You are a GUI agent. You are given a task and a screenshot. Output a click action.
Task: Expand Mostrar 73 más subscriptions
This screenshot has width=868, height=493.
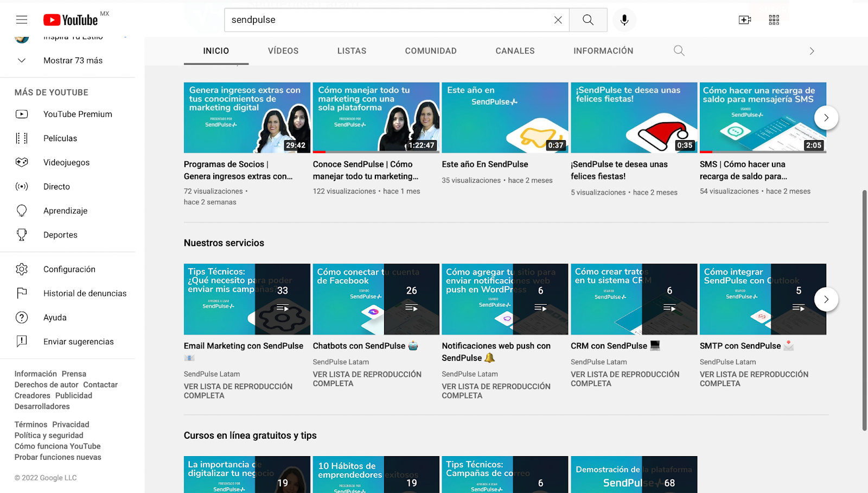tap(73, 60)
